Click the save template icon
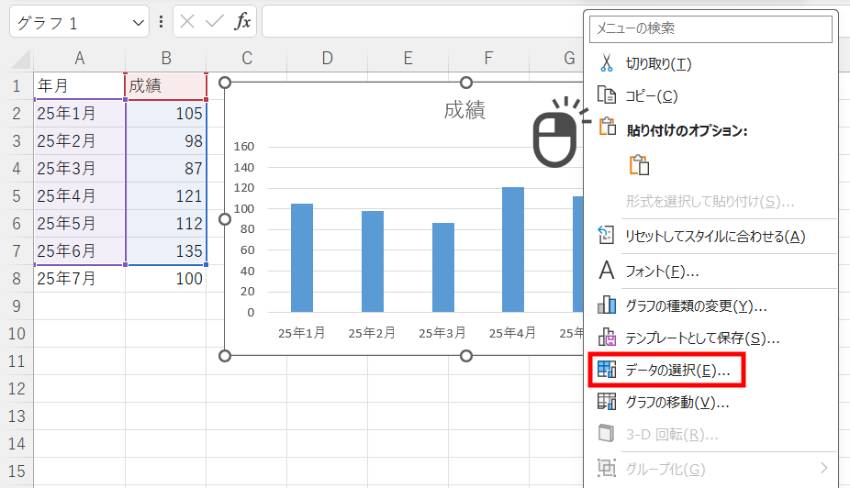850x488 pixels. [x=607, y=337]
